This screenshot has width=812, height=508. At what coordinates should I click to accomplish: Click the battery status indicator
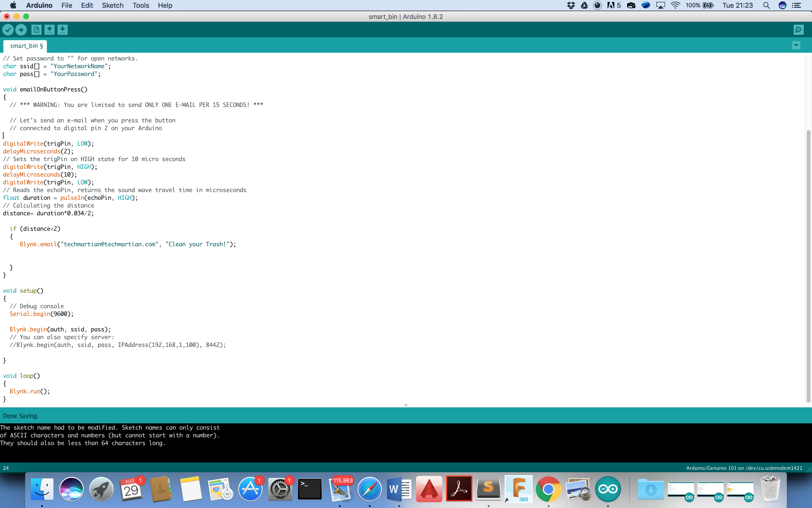[700, 5]
